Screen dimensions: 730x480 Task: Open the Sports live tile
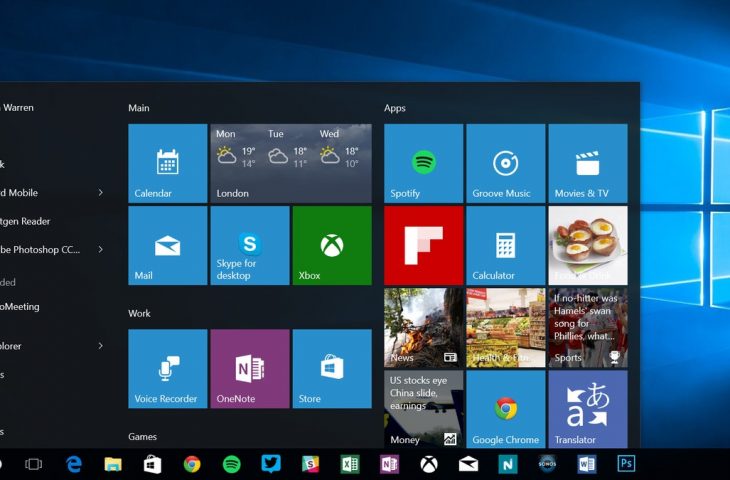coord(588,328)
